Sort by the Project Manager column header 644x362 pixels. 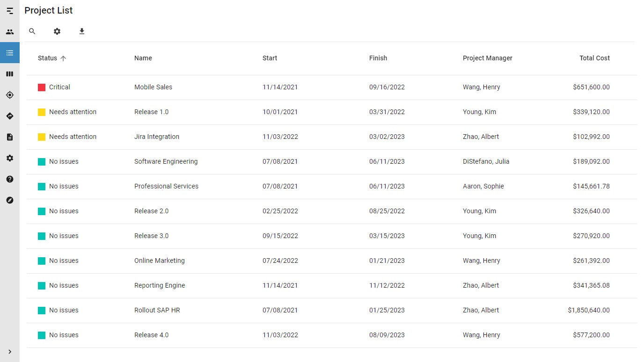pyautogui.click(x=487, y=58)
